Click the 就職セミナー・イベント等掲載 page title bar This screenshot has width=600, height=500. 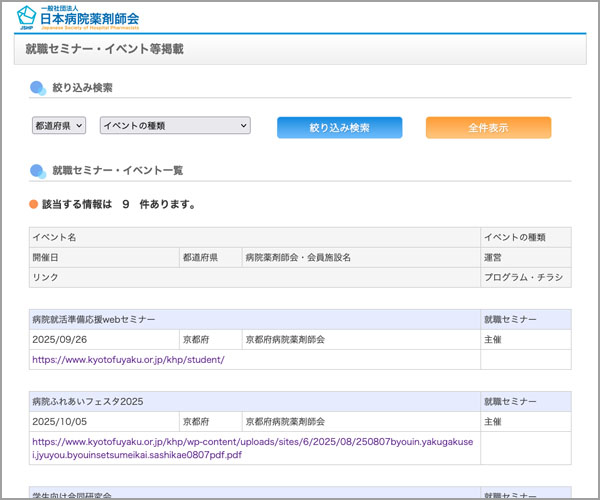click(x=300, y=48)
